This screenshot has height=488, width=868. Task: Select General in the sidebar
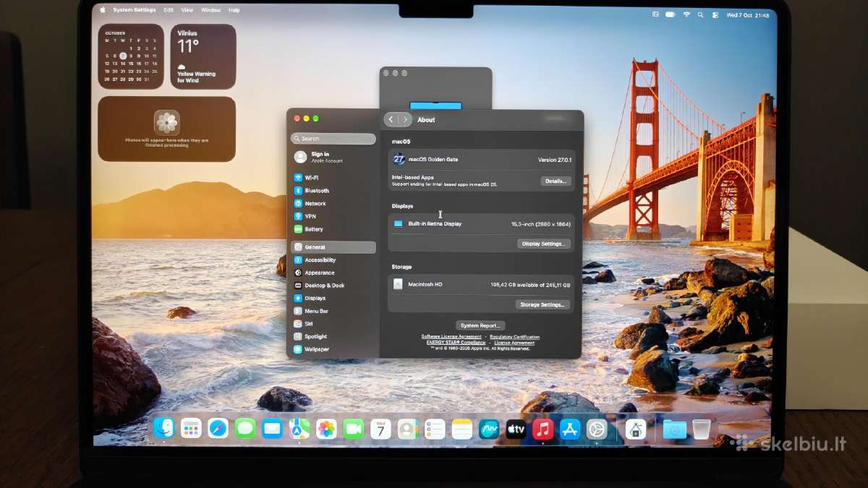[333, 247]
